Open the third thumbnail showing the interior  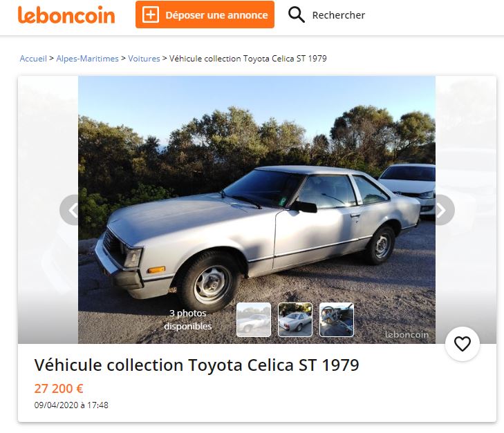(x=337, y=320)
